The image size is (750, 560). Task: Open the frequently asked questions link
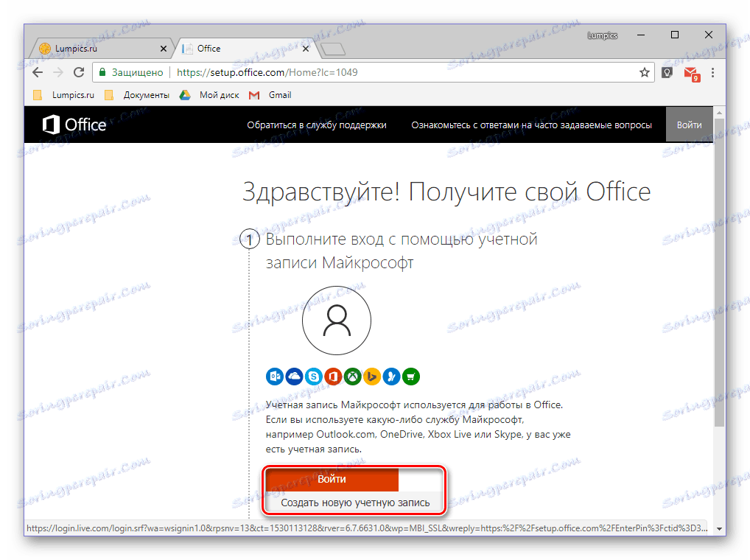tap(531, 125)
